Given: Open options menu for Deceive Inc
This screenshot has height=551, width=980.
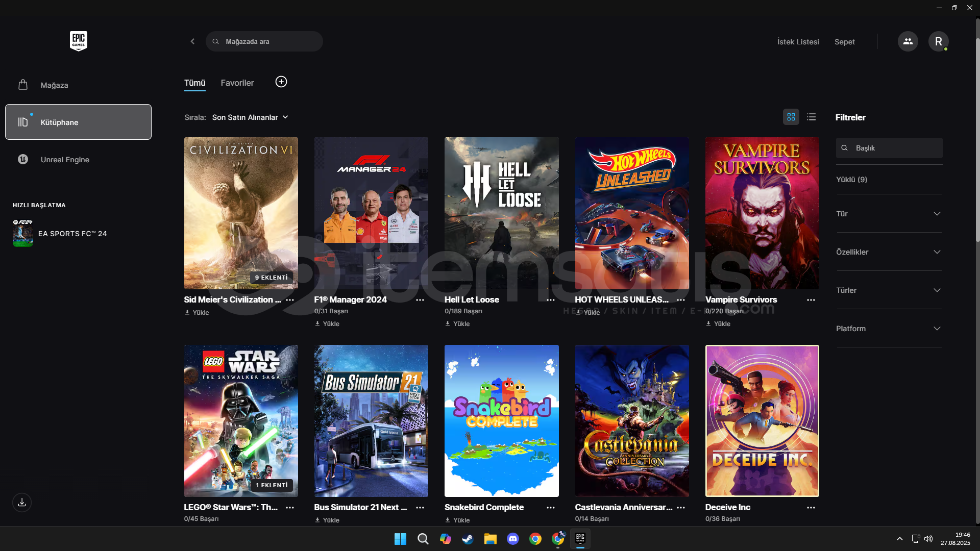Looking at the screenshot, I should 811,508.
